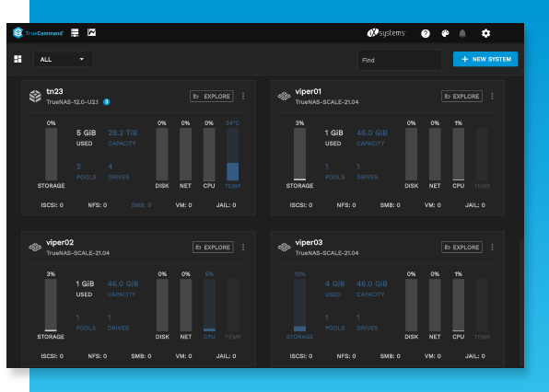The height and width of the screenshot is (392, 549).
Task: Click viper03 STORAGE usage bar
Action: (x=299, y=305)
